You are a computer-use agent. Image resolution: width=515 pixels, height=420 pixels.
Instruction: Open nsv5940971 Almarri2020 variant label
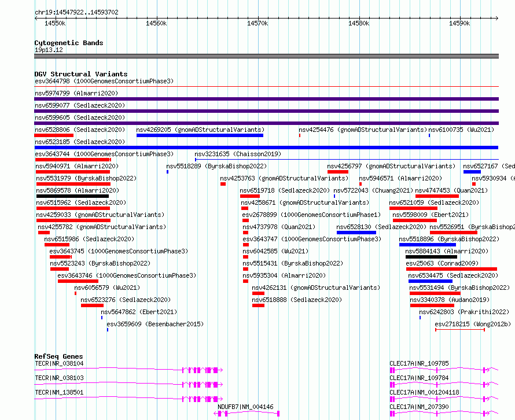pos(77,166)
